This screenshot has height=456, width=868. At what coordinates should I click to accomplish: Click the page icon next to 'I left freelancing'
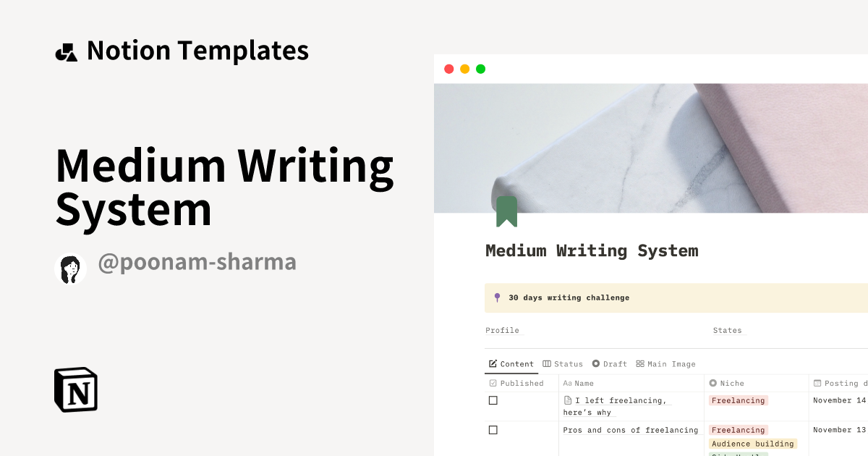(x=568, y=400)
